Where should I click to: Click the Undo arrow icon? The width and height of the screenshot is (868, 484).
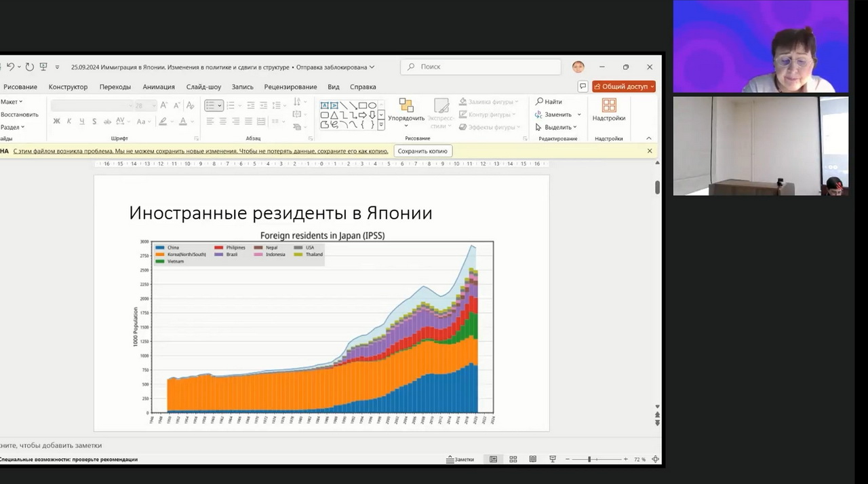click(10, 67)
